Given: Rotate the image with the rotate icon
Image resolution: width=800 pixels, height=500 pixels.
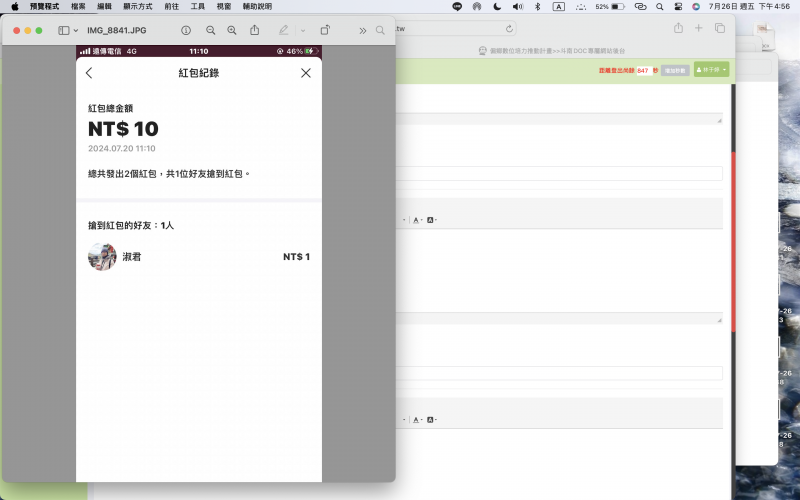Looking at the screenshot, I should [325, 30].
